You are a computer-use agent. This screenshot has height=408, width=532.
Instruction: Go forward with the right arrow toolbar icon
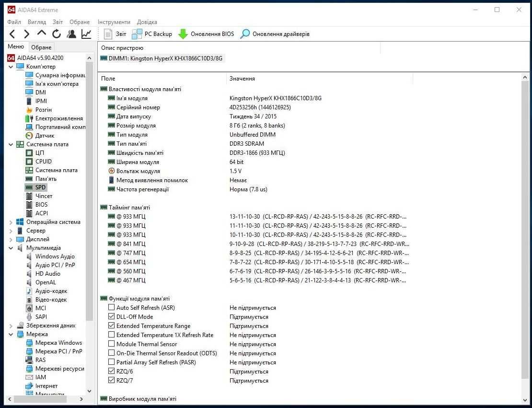26,34
